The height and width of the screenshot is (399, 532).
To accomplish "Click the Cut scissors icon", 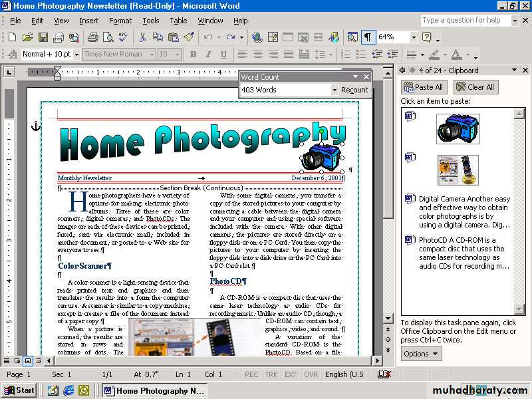I will (142, 37).
